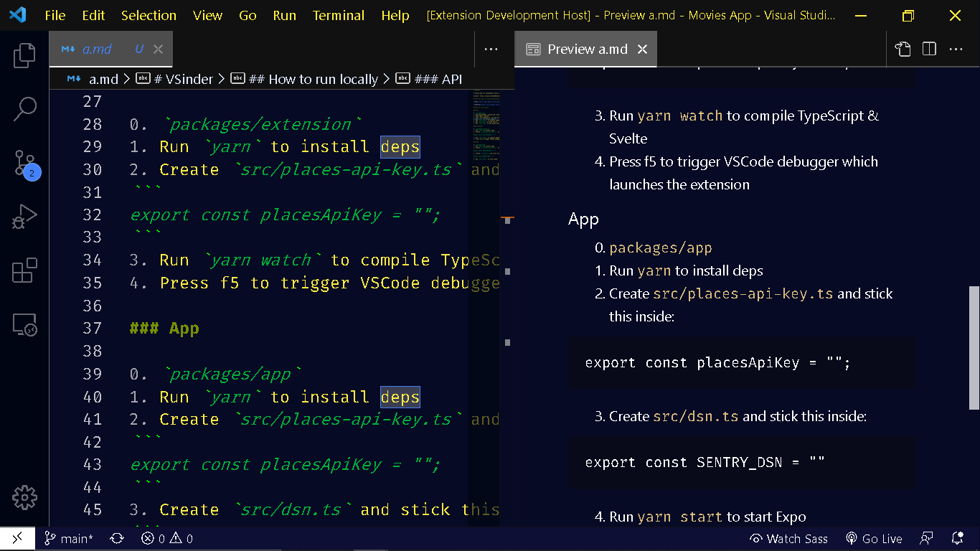Open the File menu
980x551 pixels.
pos(55,15)
